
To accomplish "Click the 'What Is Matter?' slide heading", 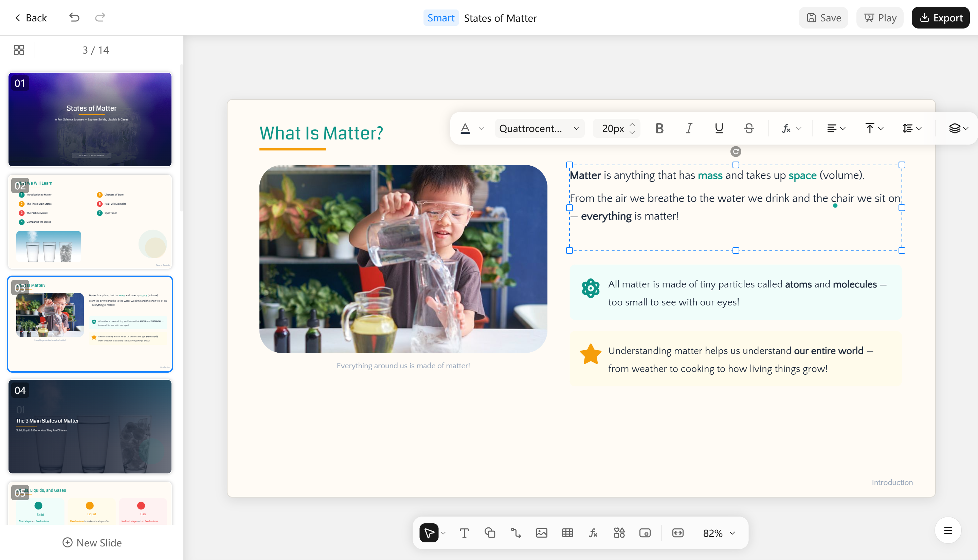I will click(x=321, y=133).
